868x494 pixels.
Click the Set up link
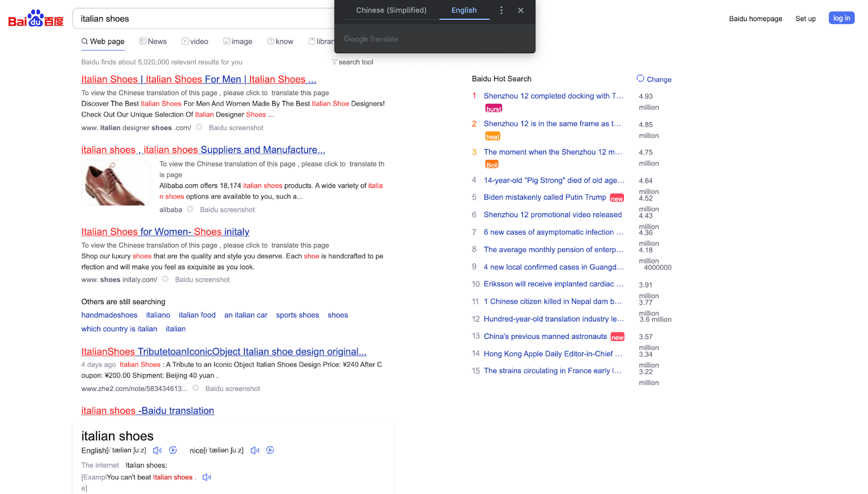pos(806,19)
